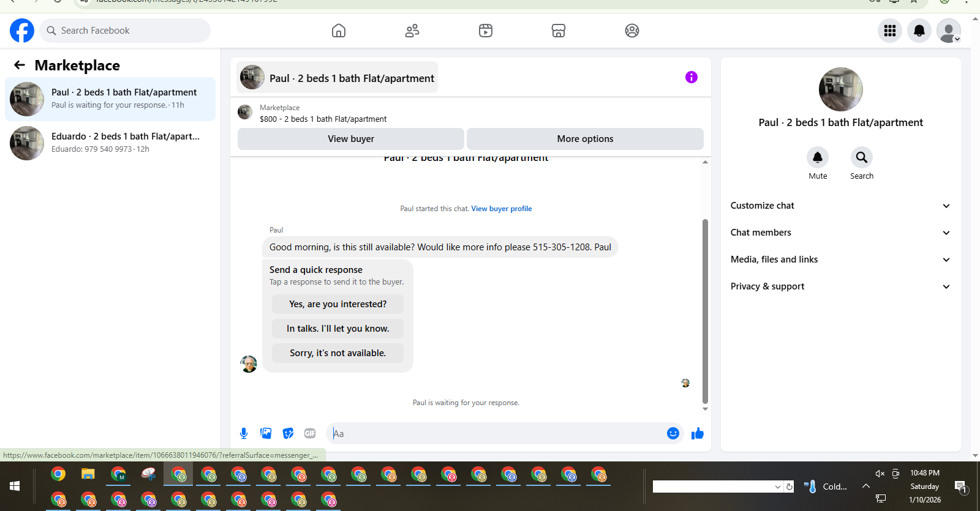The width and height of the screenshot is (980, 511).
Task: Click the chat scrollbar down arrow
Action: 705,409
